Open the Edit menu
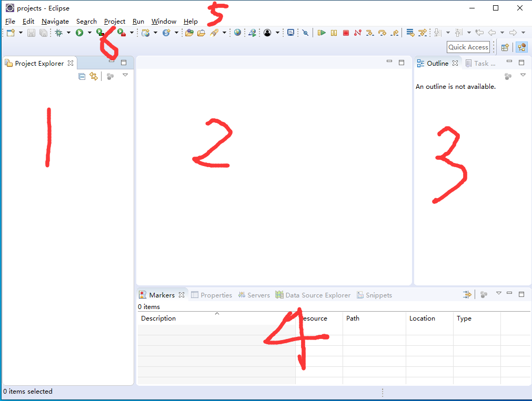The width and height of the screenshot is (532, 401). pyautogui.click(x=28, y=22)
